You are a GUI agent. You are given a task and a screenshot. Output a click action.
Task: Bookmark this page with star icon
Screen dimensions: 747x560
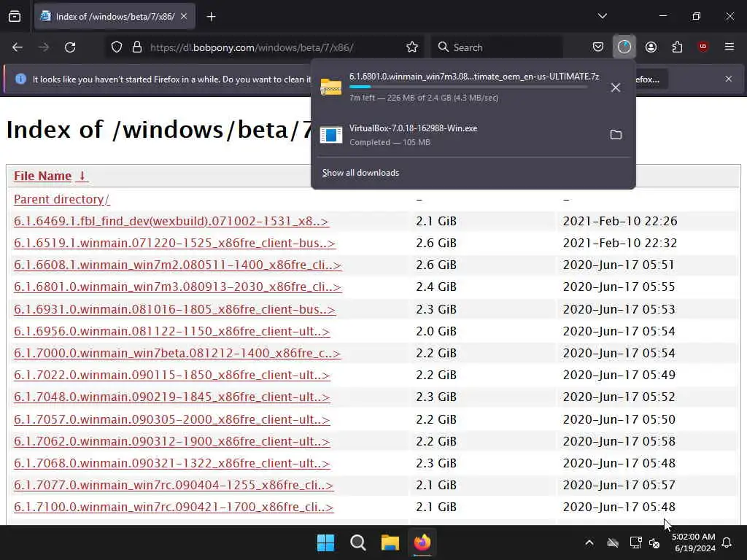pyautogui.click(x=412, y=47)
